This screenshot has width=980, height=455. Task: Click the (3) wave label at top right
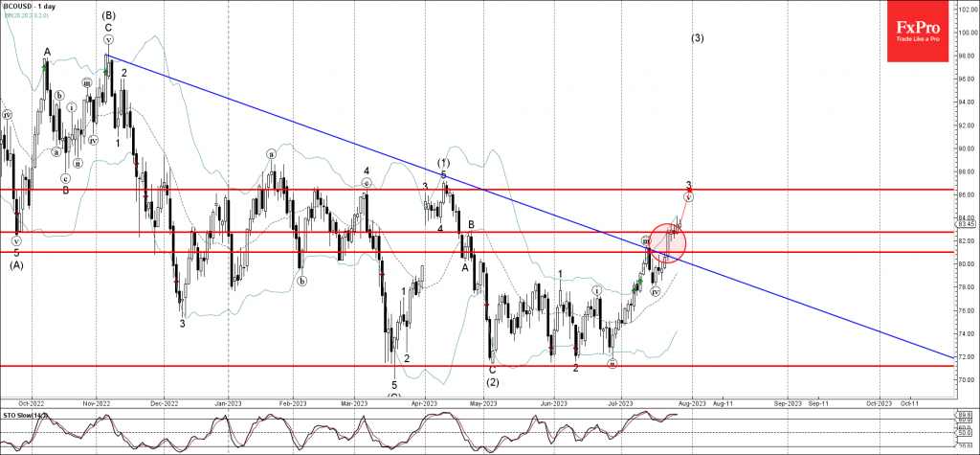698,38
